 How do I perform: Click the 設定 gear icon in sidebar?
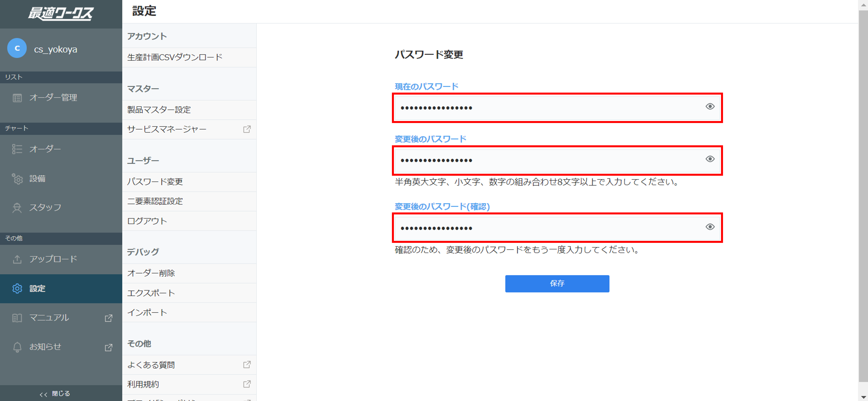(x=17, y=288)
